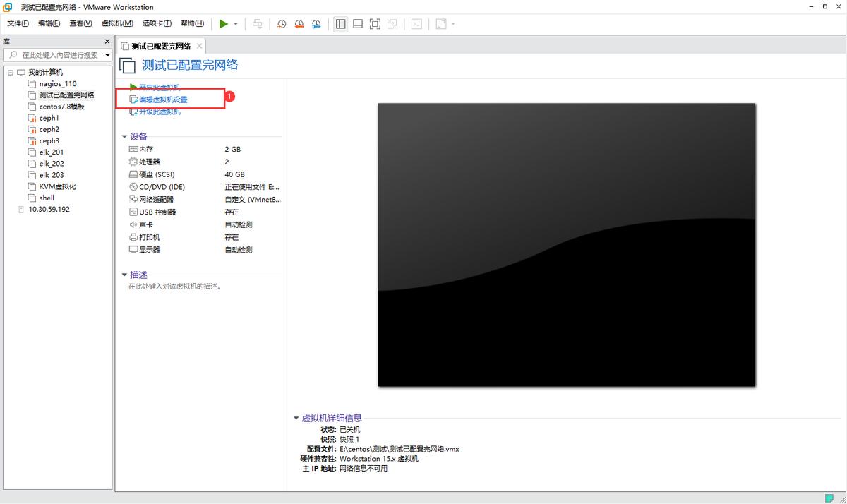Image resolution: width=847 pixels, height=504 pixels.
Task: Collapse the 虚拟机详细信息 section
Action: click(297, 417)
